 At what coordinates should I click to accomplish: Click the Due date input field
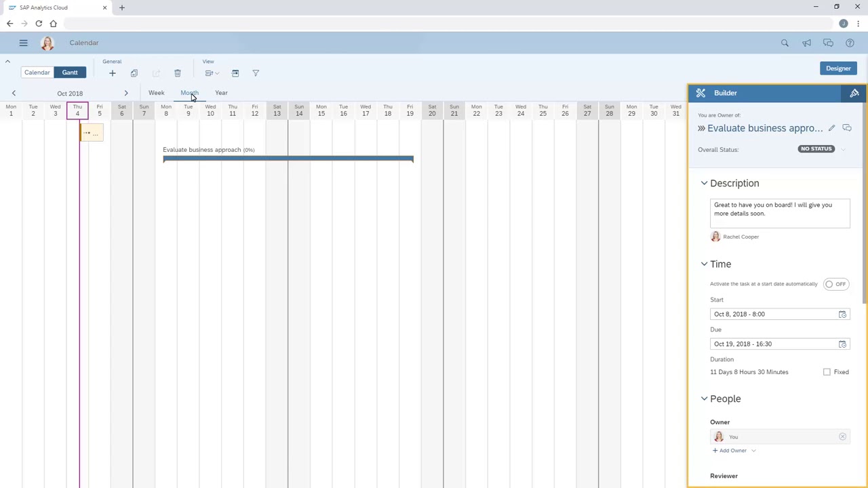click(x=780, y=344)
